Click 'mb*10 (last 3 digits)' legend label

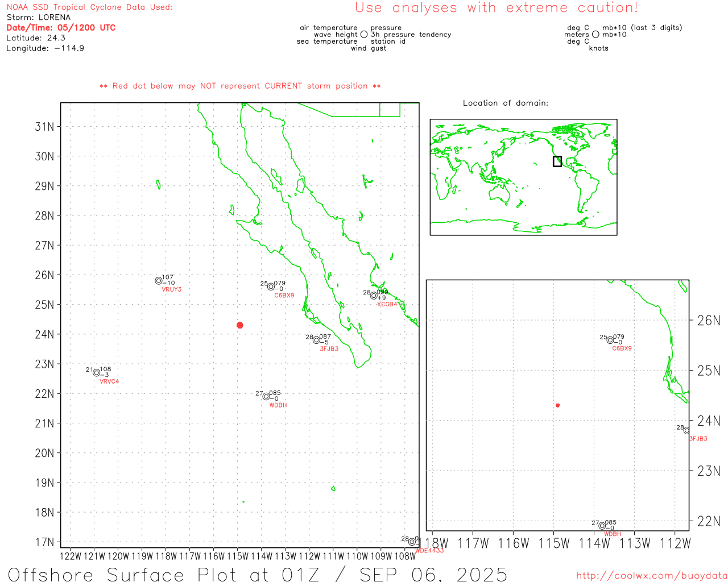[642, 27]
